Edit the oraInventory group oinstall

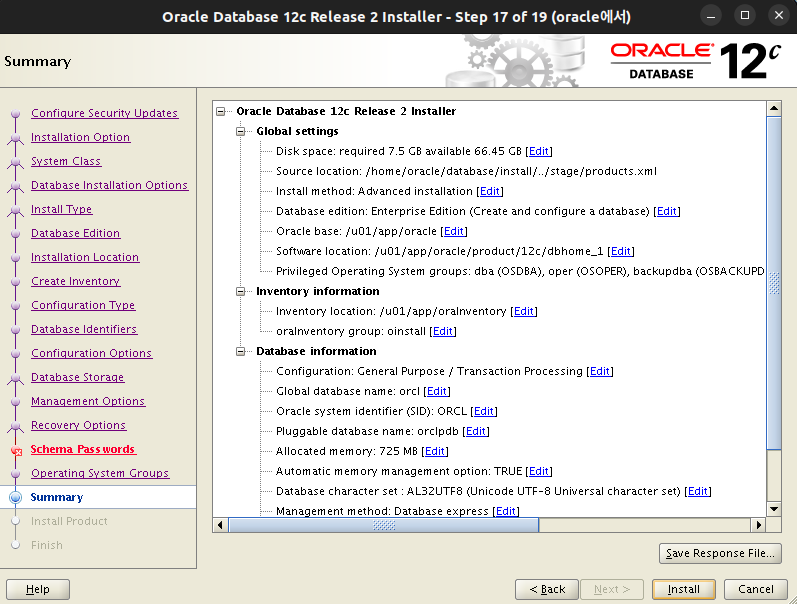pos(443,331)
